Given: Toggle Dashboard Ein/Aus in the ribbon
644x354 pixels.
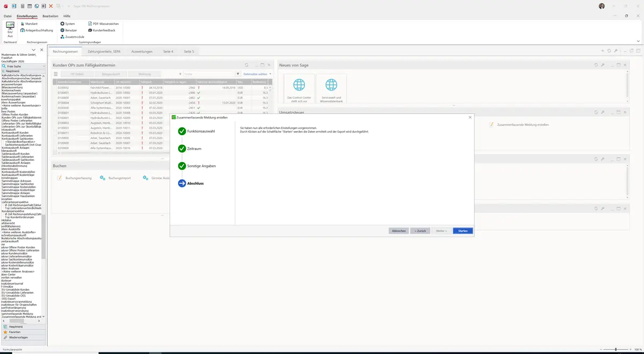Looking at the screenshot, I should [10, 30].
